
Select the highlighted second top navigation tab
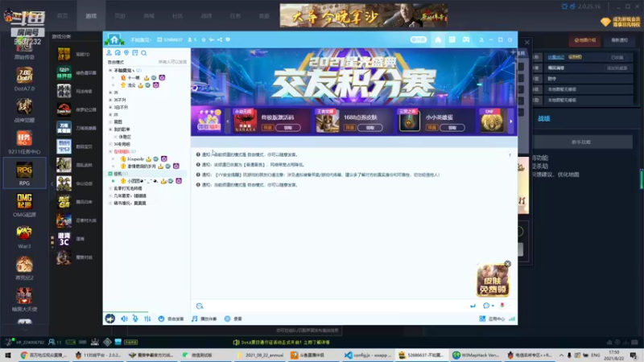pyautogui.click(x=91, y=15)
